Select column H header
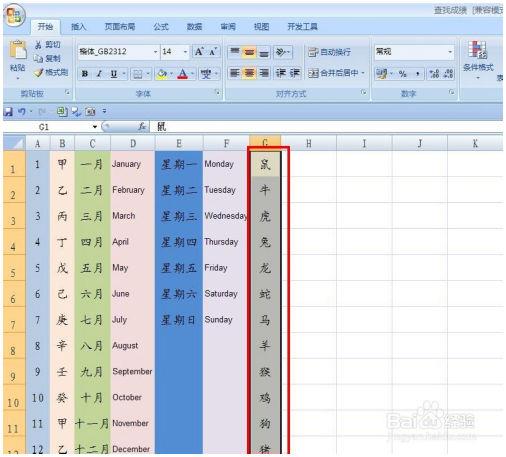506x457 pixels. tap(309, 143)
